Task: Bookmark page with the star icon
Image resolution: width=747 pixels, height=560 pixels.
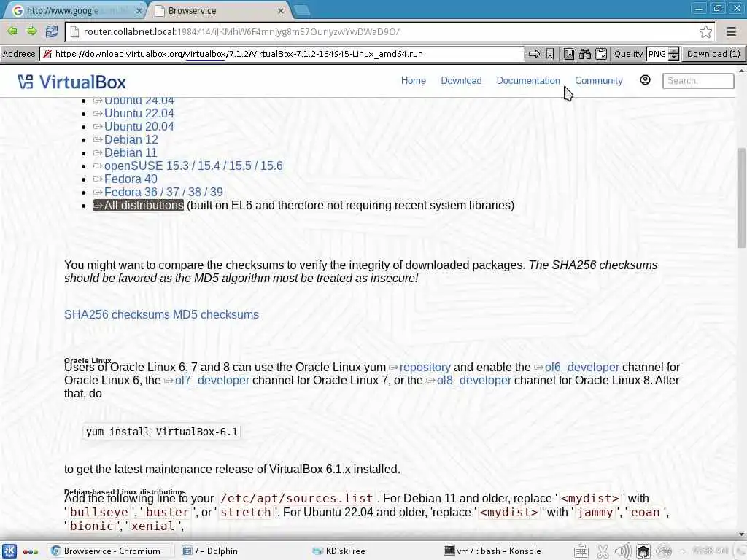Action: [705, 32]
